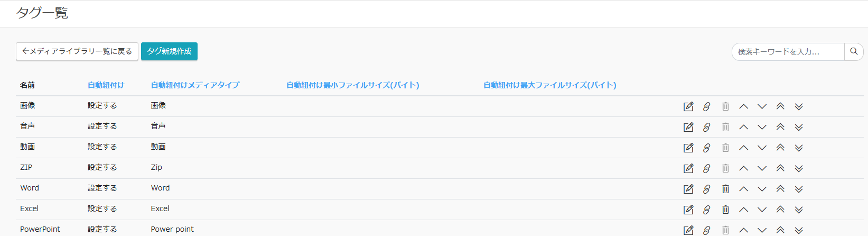This screenshot has width=868, height=236.
Task: Move the ZIP tag down one position
Action: coord(762,168)
